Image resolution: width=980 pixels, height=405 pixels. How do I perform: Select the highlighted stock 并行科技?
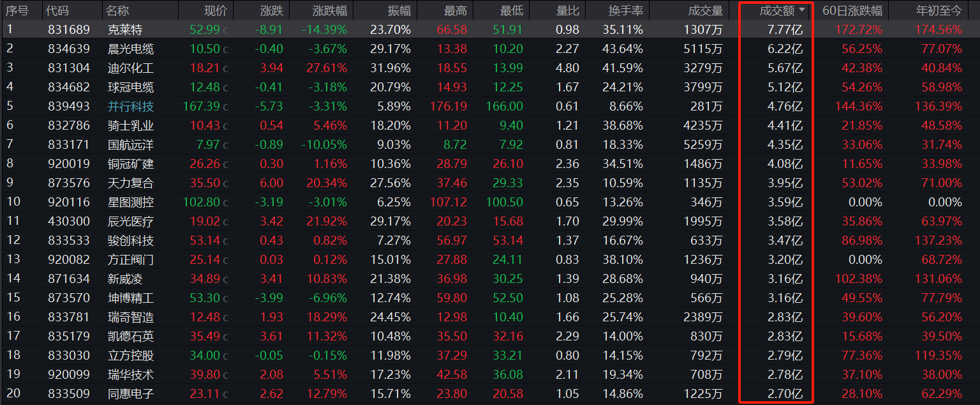click(131, 107)
